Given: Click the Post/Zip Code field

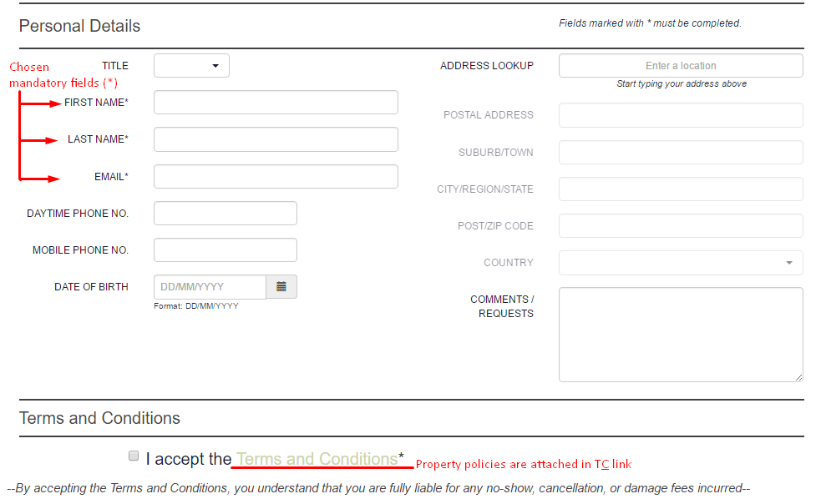Looking at the screenshot, I should pos(681,225).
